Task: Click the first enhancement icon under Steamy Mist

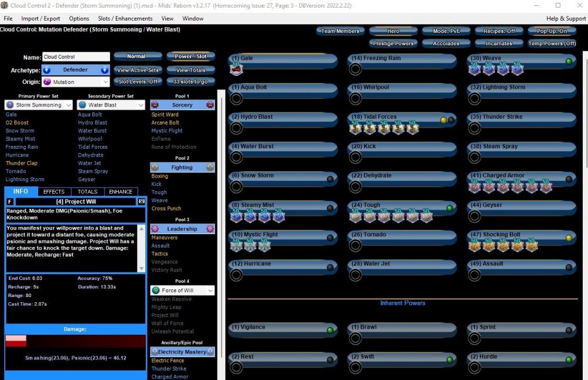Action: pyautogui.click(x=236, y=216)
